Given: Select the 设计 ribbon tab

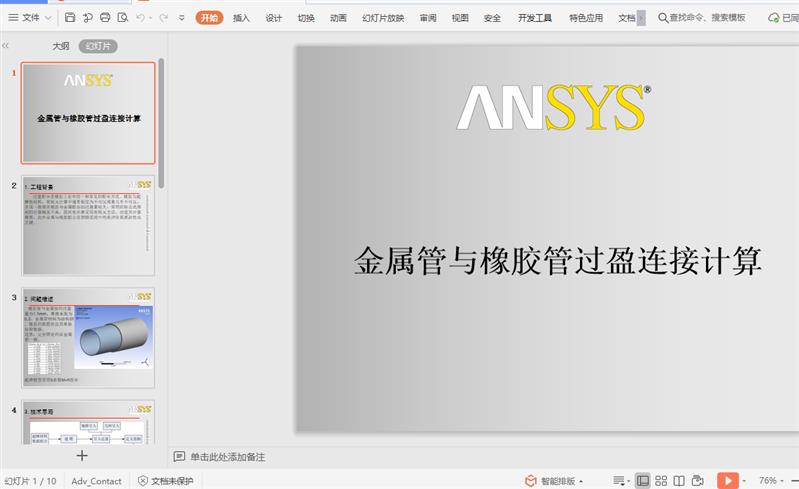Looking at the screenshot, I should tap(274, 18).
